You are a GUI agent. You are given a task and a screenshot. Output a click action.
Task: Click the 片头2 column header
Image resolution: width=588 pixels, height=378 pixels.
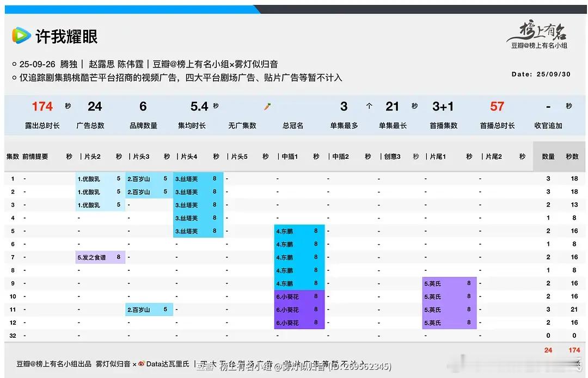coord(92,157)
